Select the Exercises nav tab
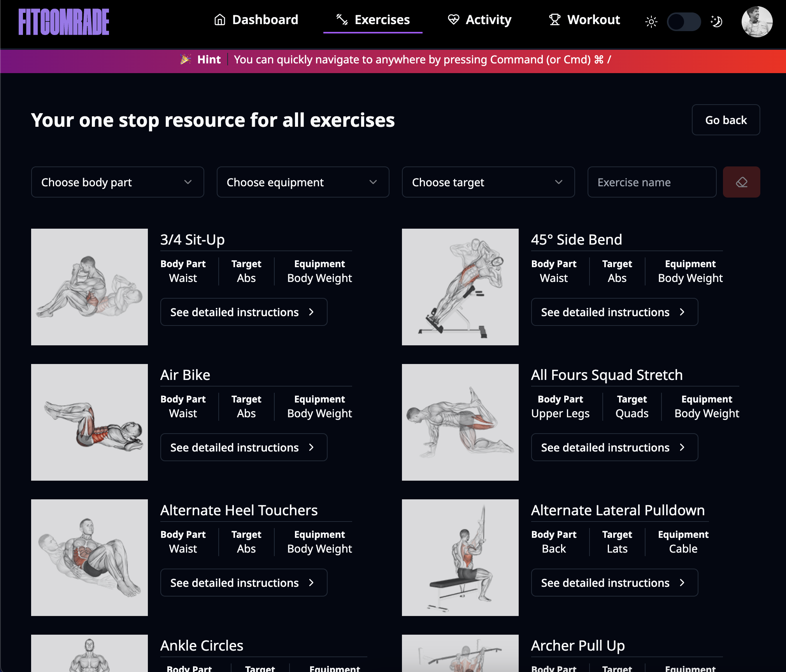Screen dimensions: 786x672 click(373, 19)
